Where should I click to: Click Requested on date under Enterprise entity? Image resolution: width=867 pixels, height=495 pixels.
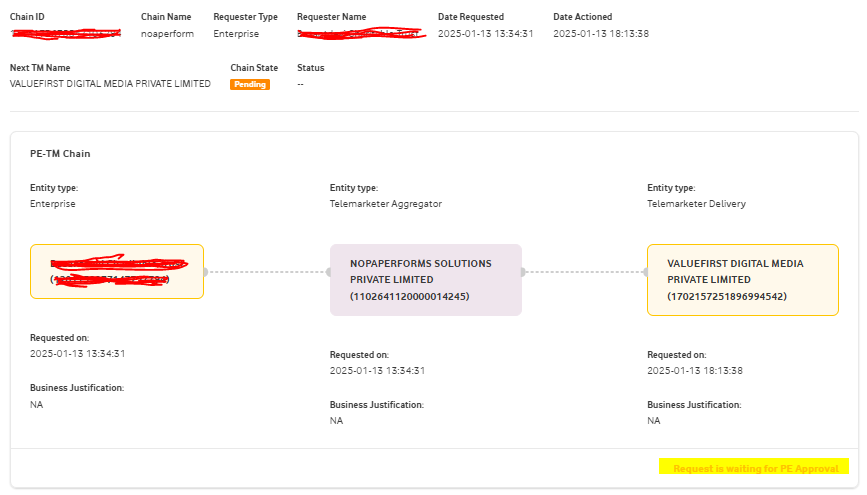[x=77, y=353]
